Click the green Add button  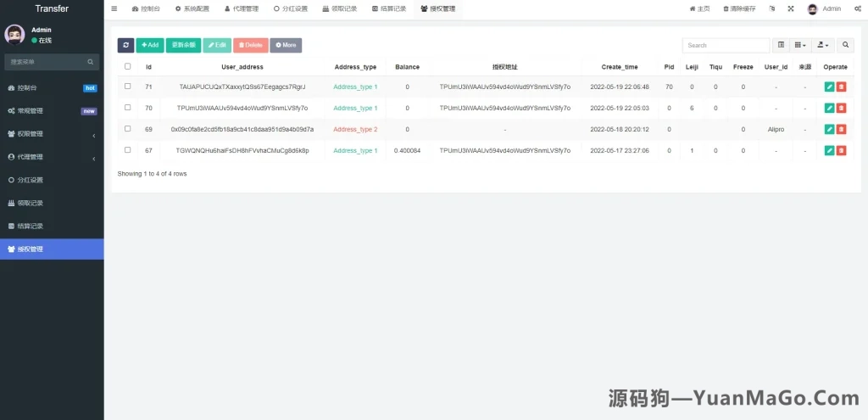pyautogui.click(x=150, y=46)
